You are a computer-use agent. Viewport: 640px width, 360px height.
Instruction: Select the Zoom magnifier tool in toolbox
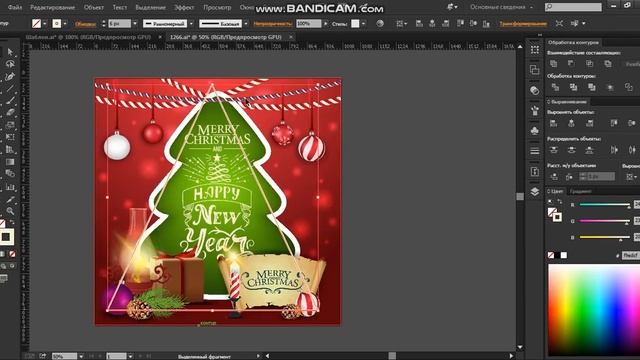tap(10, 211)
